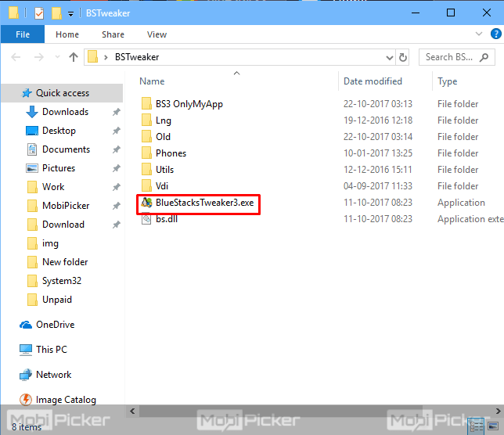
Task: Click the horizontal scrollbar left arrow
Action: [x=132, y=411]
